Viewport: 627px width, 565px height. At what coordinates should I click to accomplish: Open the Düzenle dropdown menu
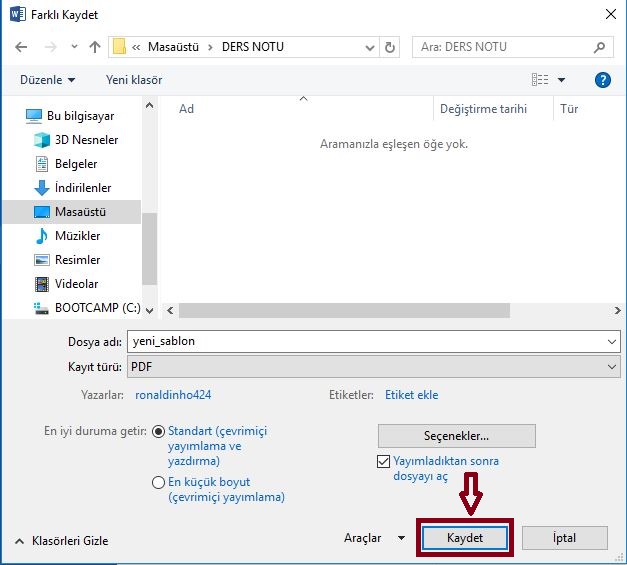[x=47, y=80]
